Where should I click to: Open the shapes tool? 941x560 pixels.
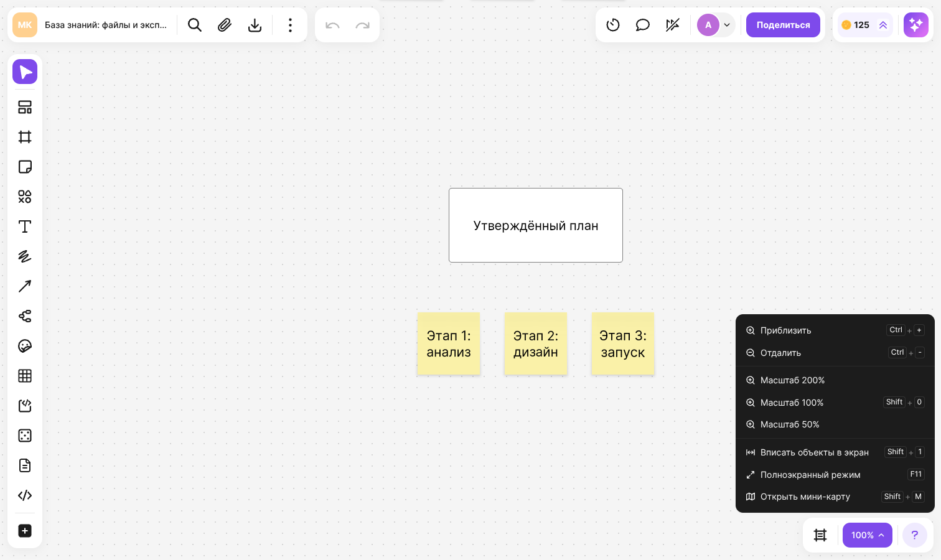25,197
